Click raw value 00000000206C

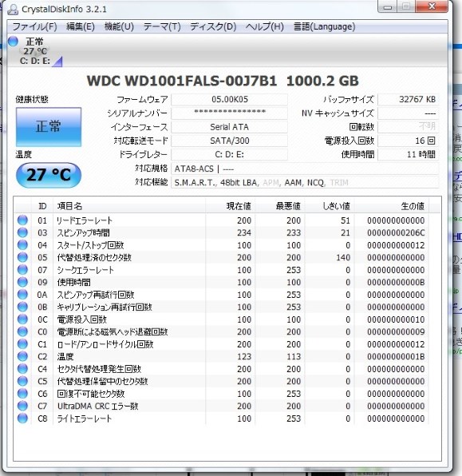point(396,233)
